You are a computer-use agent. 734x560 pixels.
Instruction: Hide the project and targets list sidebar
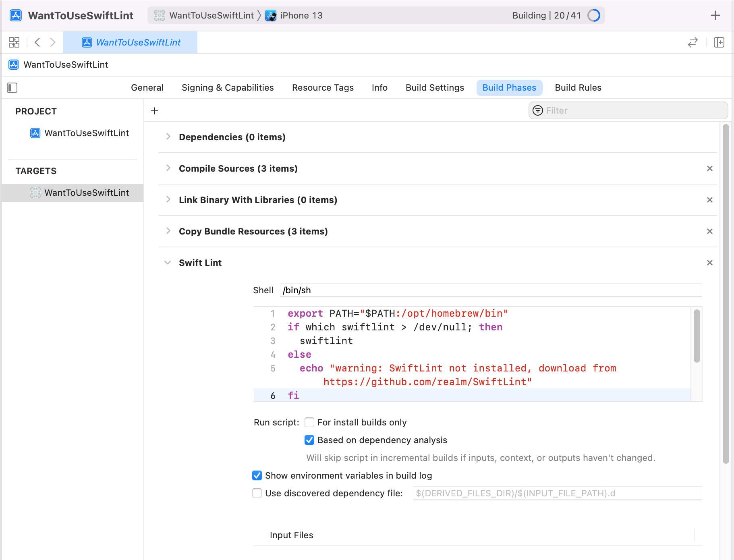(12, 88)
